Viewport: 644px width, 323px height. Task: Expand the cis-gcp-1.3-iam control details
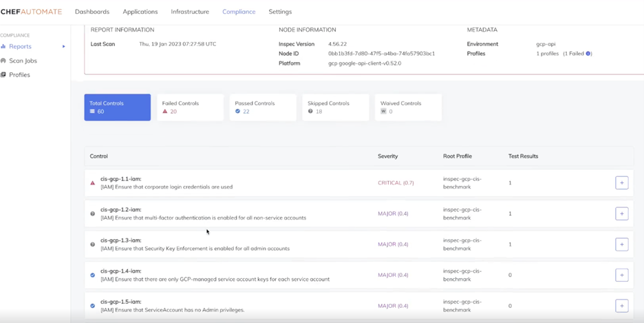pyautogui.click(x=621, y=244)
